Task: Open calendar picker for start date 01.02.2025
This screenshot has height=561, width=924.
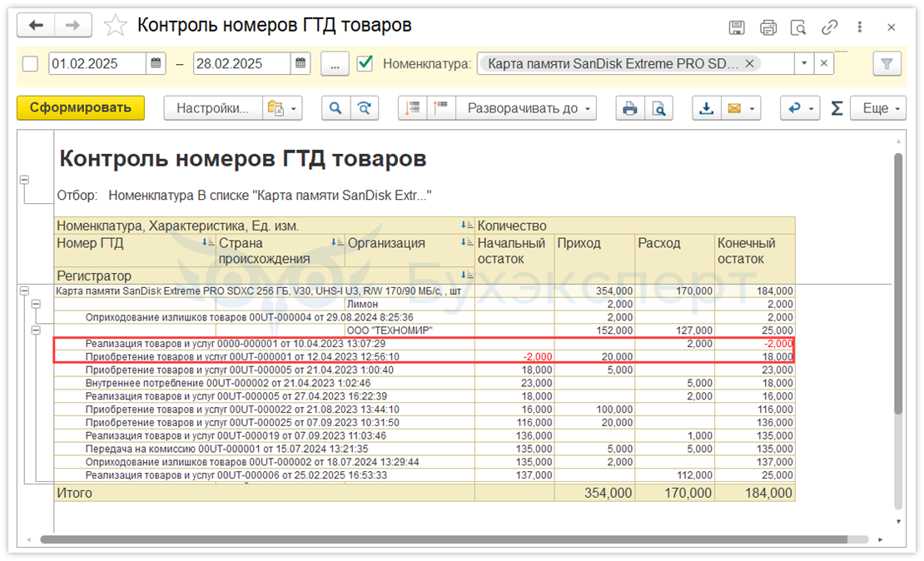Action: (156, 64)
